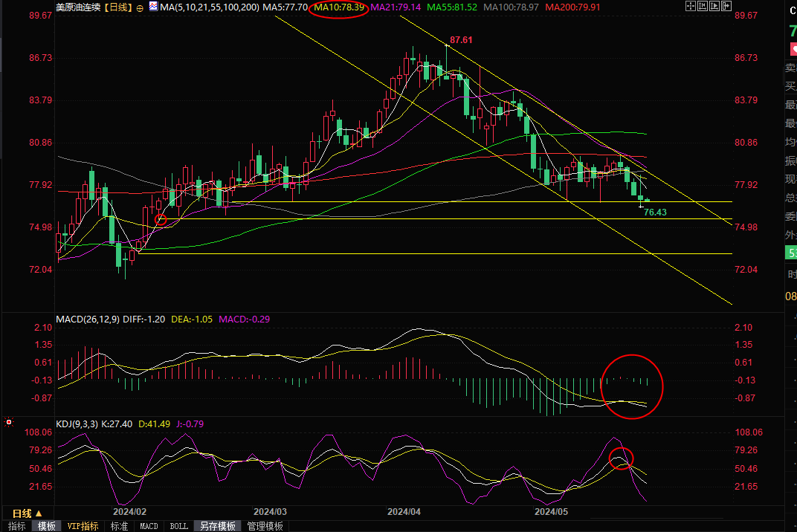
Task: Click the crosshair cursor icon in chart toolbar
Action: 691,6
